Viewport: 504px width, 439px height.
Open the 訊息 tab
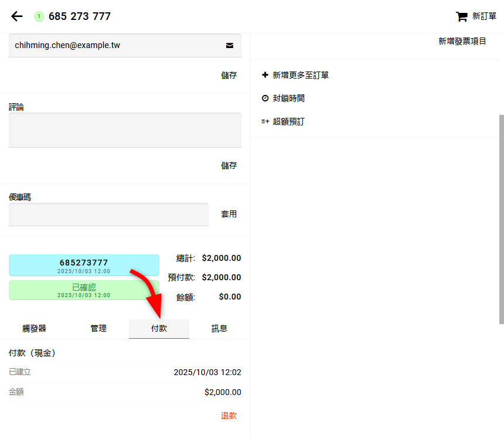(x=219, y=329)
